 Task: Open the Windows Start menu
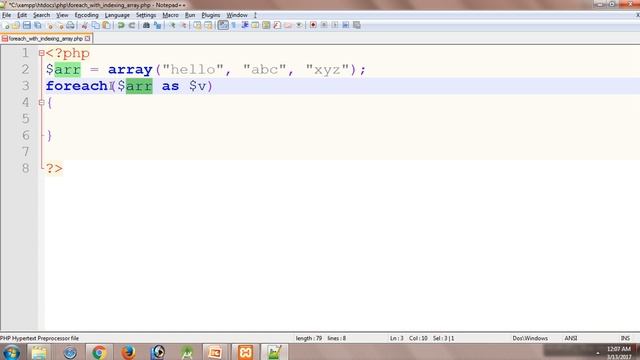(11, 352)
